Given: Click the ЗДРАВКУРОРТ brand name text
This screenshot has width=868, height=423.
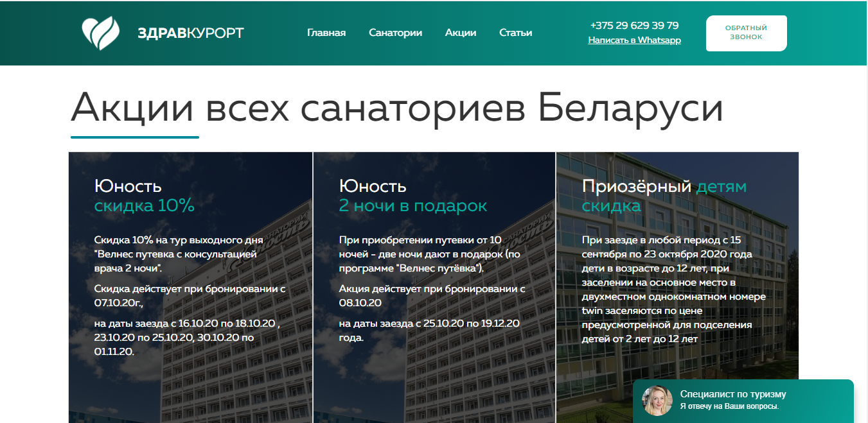Looking at the screenshot, I should [191, 33].
